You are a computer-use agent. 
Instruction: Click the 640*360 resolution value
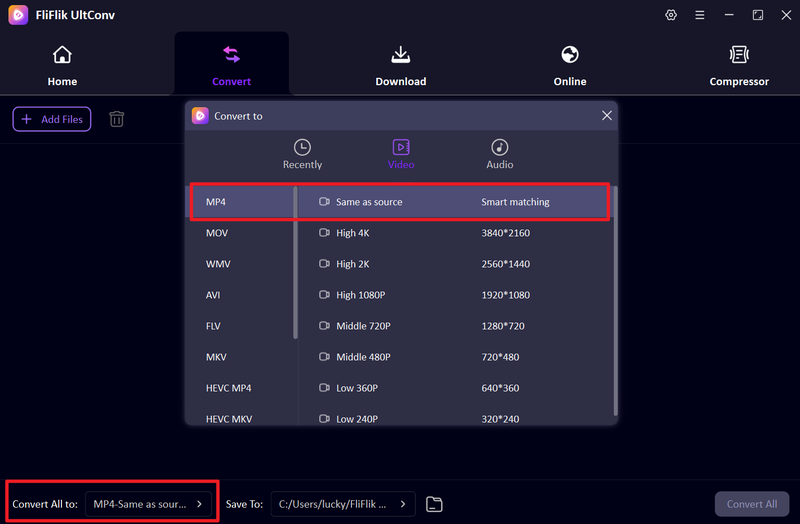501,388
